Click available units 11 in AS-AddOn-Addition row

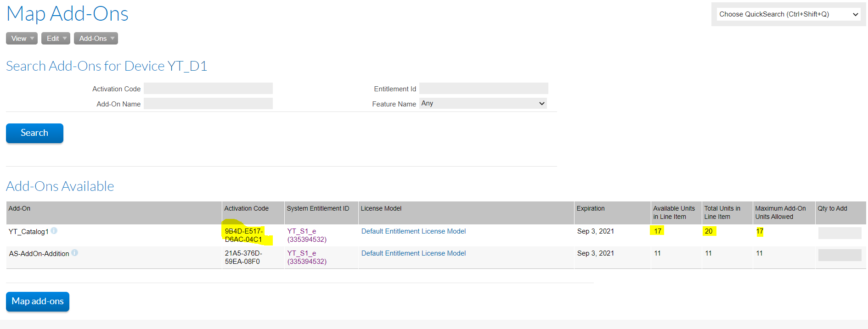(658, 253)
